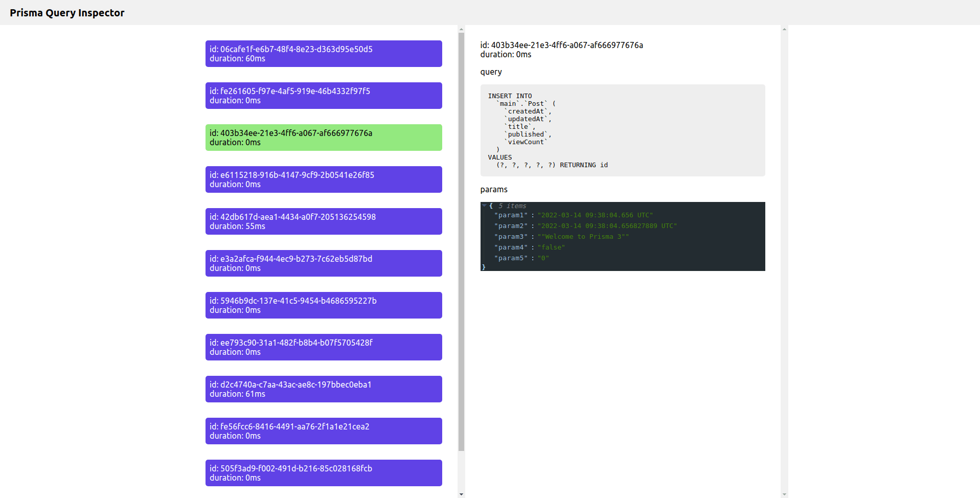Click the "5 items" label in params

(x=512, y=206)
